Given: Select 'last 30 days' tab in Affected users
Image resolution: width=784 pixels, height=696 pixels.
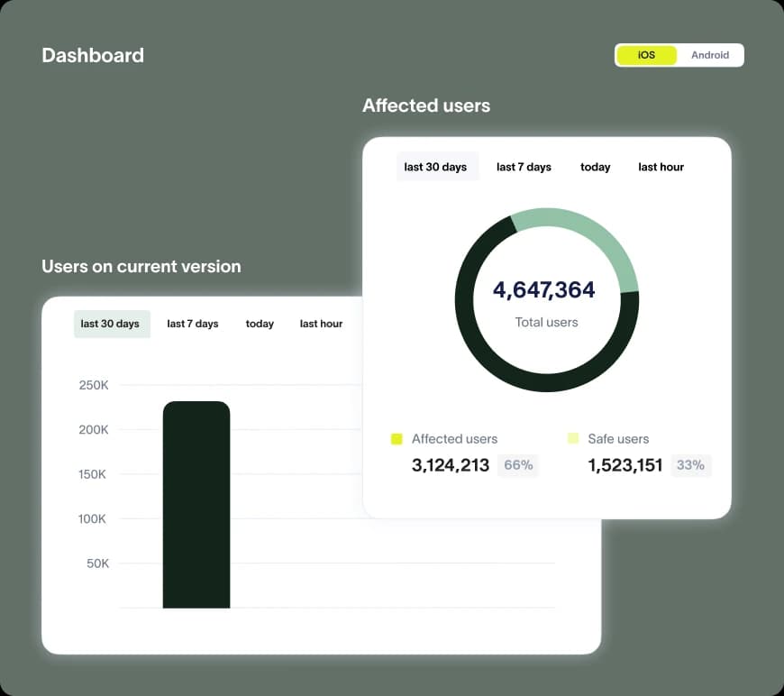Looking at the screenshot, I should [435, 167].
